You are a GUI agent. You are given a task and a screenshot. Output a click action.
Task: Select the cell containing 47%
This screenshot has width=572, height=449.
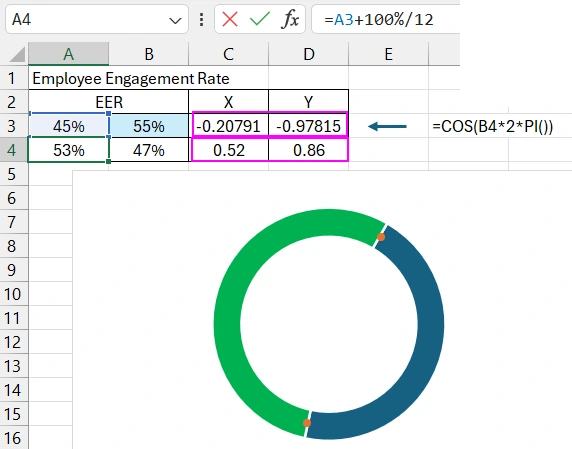(x=148, y=150)
